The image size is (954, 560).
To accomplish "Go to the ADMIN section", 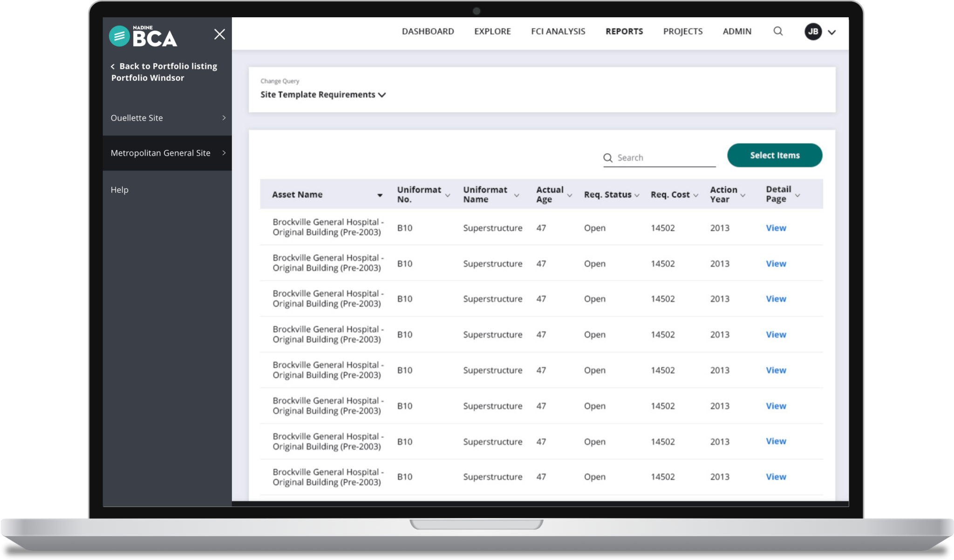I will click(x=737, y=31).
